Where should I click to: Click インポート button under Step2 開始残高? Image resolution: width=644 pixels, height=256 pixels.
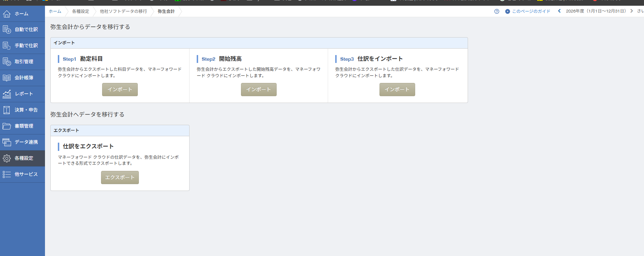[x=259, y=89]
